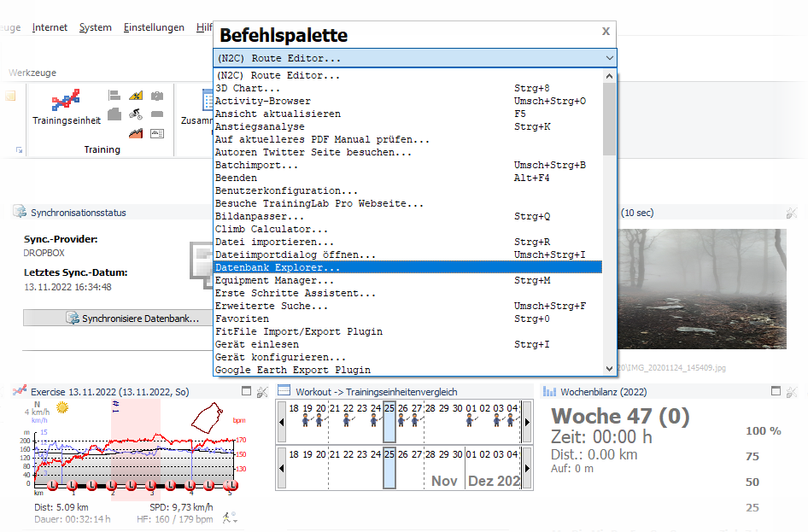Viewport: 808px width, 532px height.
Task: Click the foggy forest photo
Action: (702, 289)
